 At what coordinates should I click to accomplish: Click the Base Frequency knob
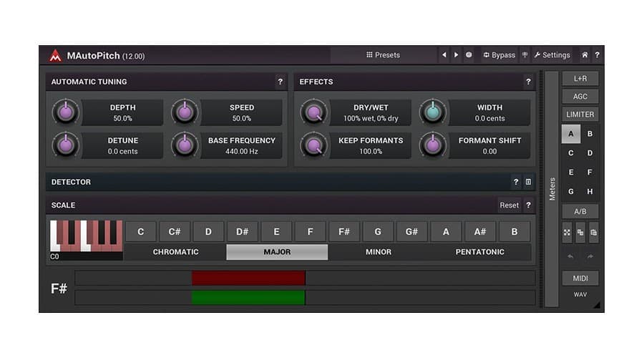click(x=185, y=145)
